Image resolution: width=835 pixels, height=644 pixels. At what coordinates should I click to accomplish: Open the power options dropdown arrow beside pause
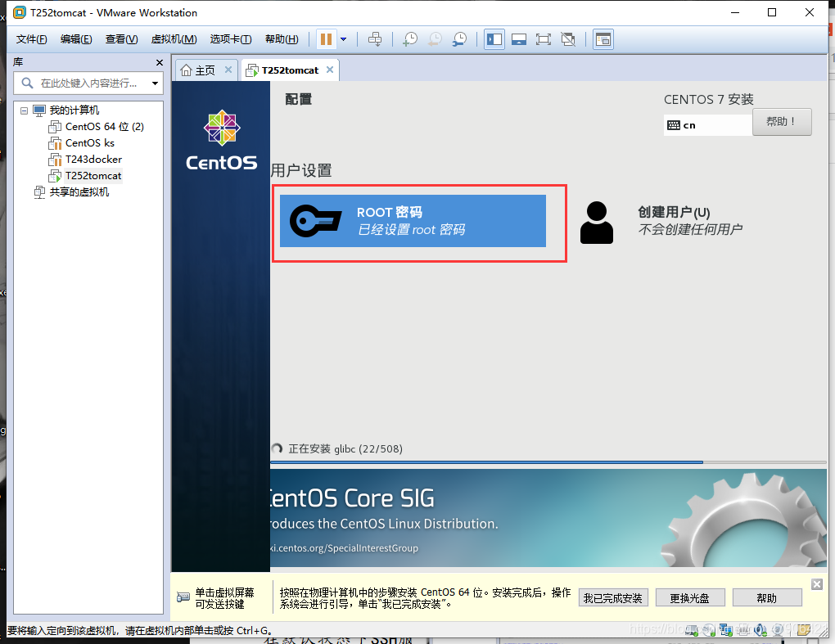click(344, 38)
